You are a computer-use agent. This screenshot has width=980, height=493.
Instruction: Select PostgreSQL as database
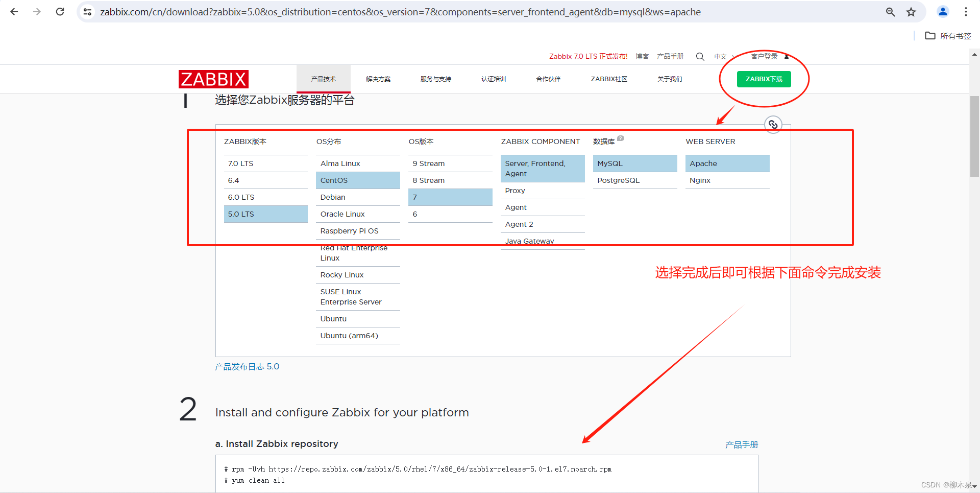pos(635,180)
